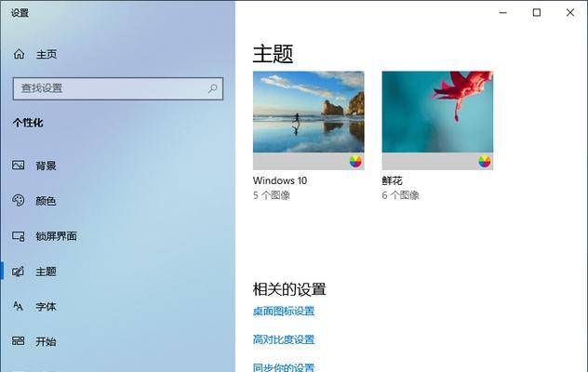The image size is (588, 372).
Task: Click the 5 个图像 caption
Action: pyautogui.click(x=272, y=195)
